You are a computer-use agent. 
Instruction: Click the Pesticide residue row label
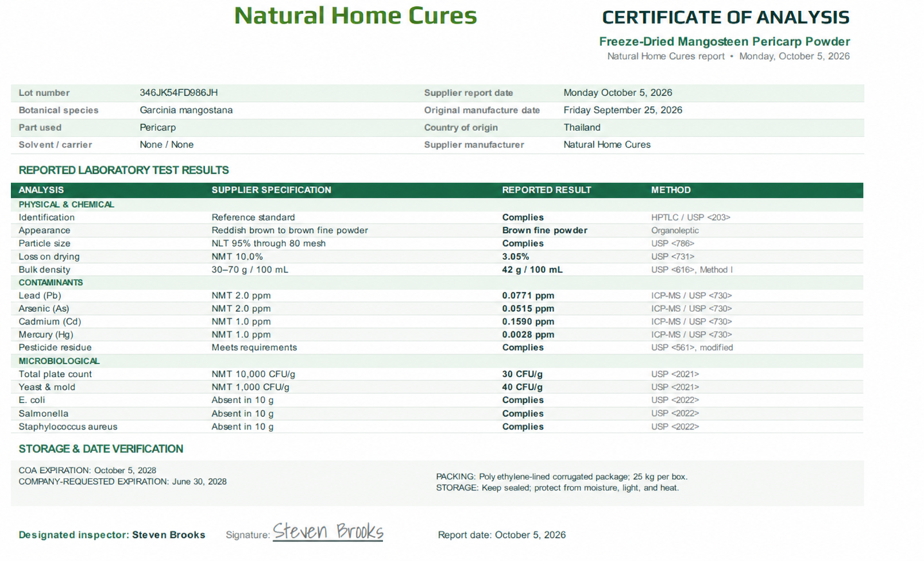pos(55,347)
